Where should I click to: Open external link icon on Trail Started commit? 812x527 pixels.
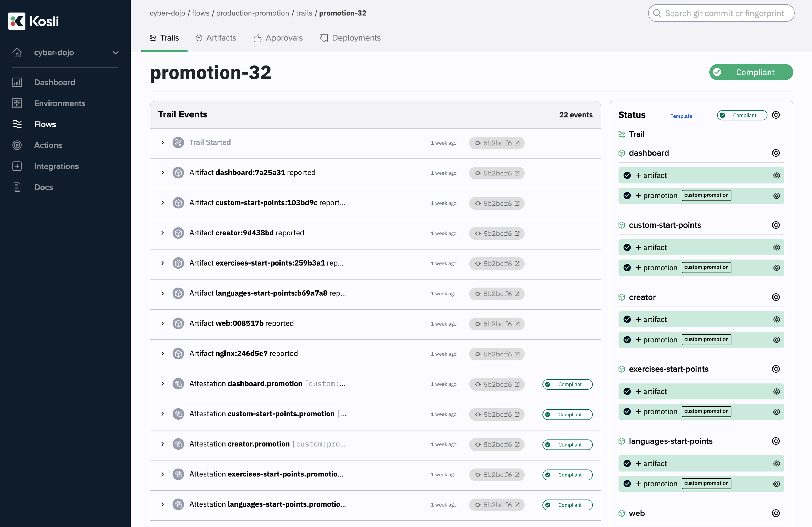pos(517,143)
